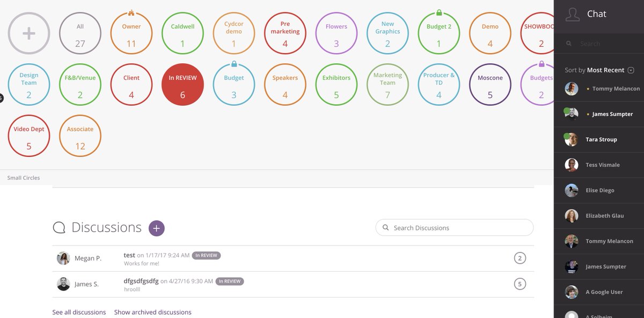Image resolution: width=644 pixels, height=318 pixels.
Task: Click the purple plus button to start a discussion
Action: (x=156, y=228)
